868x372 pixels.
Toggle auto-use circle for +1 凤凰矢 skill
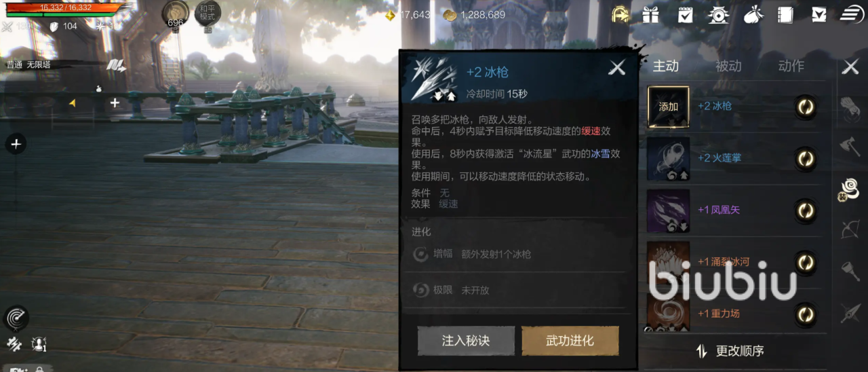pyautogui.click(x=806, y=210)
